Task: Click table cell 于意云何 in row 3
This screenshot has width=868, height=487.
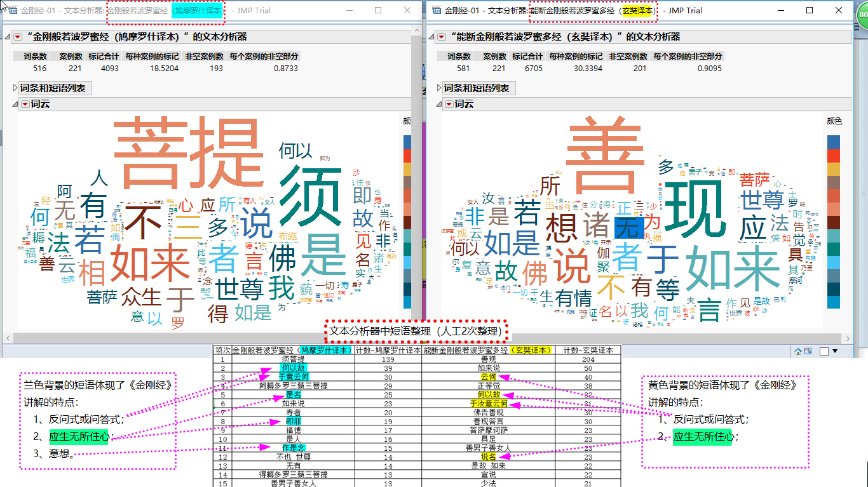Action: click(x=293, y=377)
